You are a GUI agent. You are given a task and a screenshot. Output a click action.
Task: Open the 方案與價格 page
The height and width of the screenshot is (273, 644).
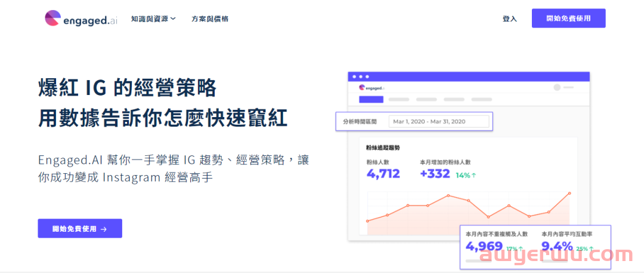[210, 19]
